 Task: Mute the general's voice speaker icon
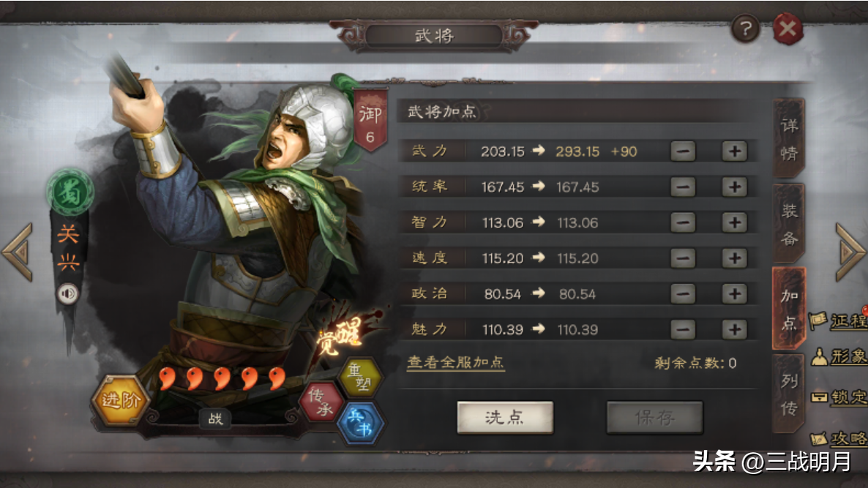67,294
